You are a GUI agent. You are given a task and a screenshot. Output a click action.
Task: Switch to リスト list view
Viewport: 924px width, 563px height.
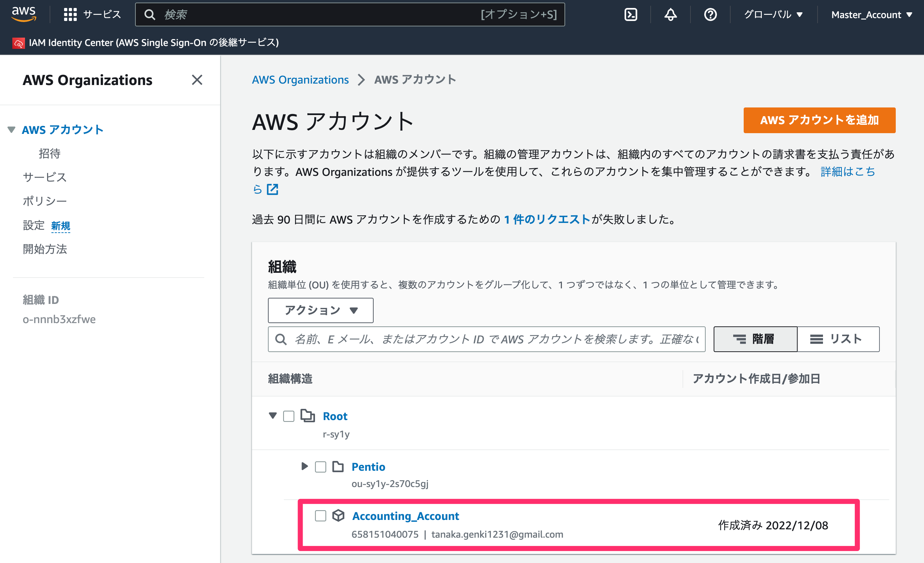[x=838, y=339]
